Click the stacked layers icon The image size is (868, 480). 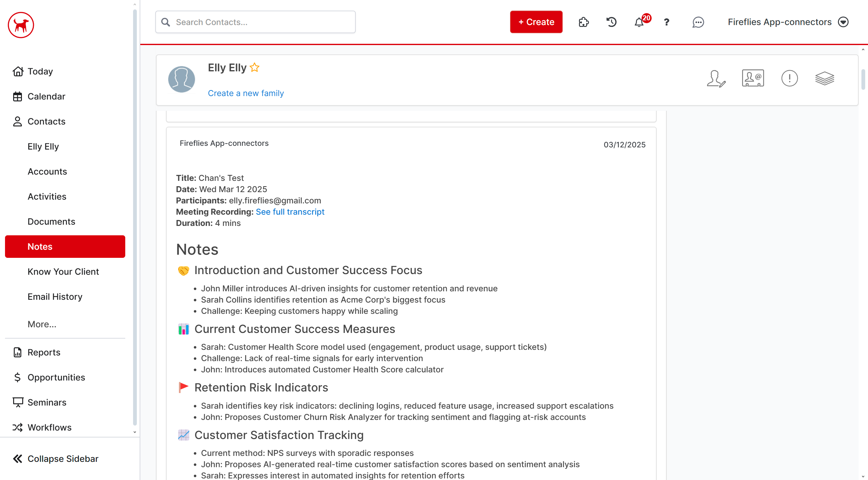pos(824,79)
